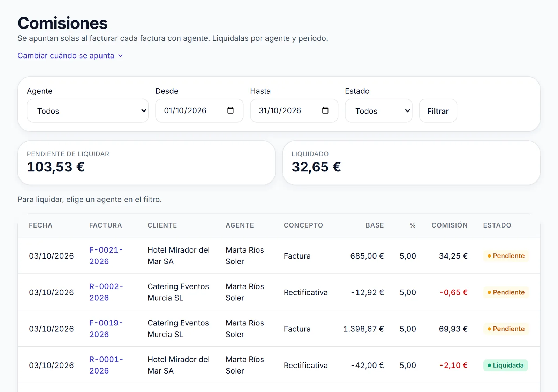Image resolution: width=558 pixels, height=392 pixels.
Task: Open calendar picker in Desde date field
Action: [231, 110]
